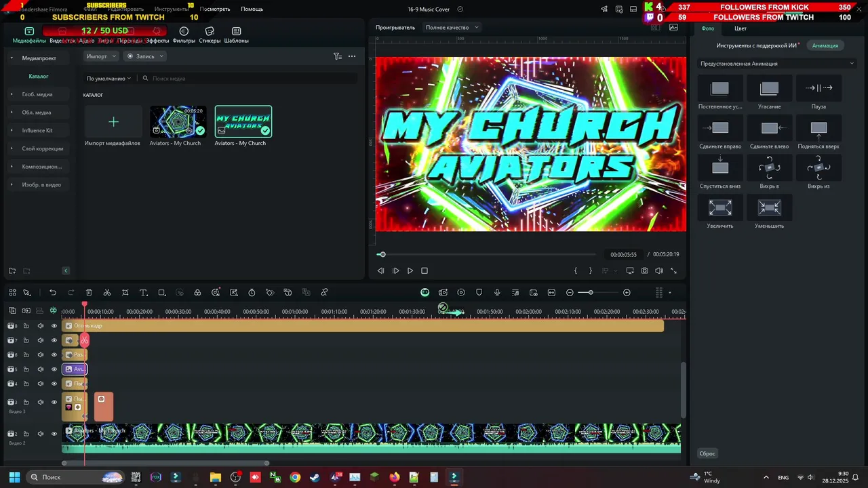The width and height of the screenshot is (868, 488).
Task: Click the timeline zoom-in plus button
Action: 627,292
